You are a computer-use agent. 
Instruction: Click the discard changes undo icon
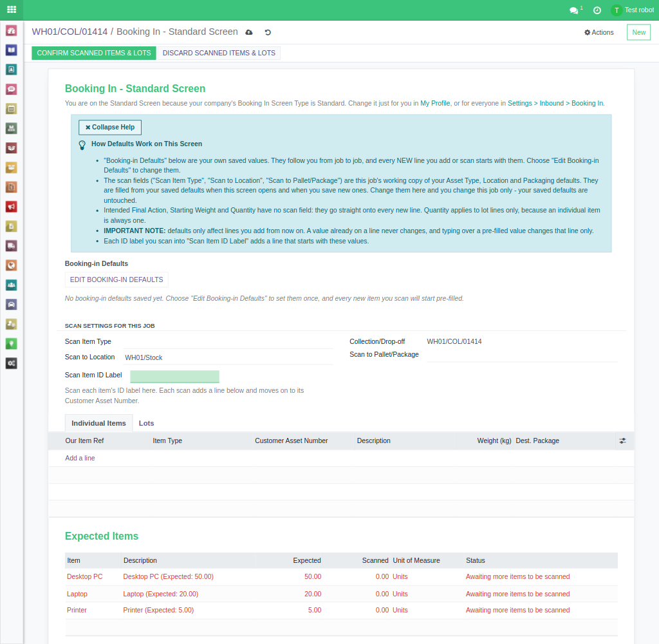point(268,32)
